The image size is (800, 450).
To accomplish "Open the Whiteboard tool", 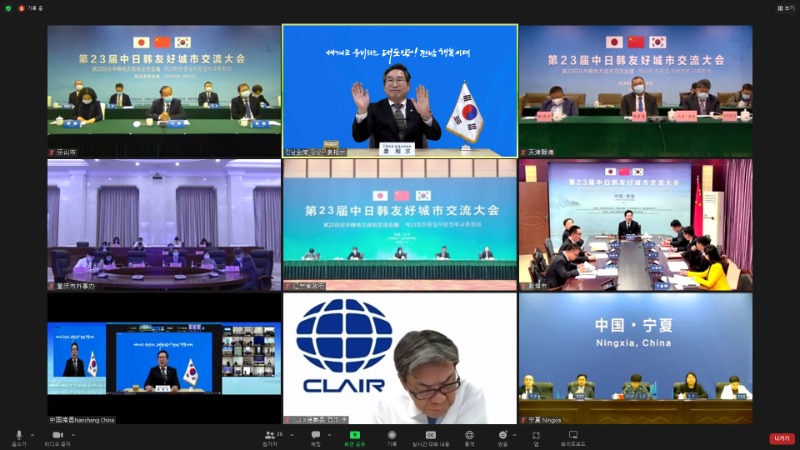I will [572, 436].
